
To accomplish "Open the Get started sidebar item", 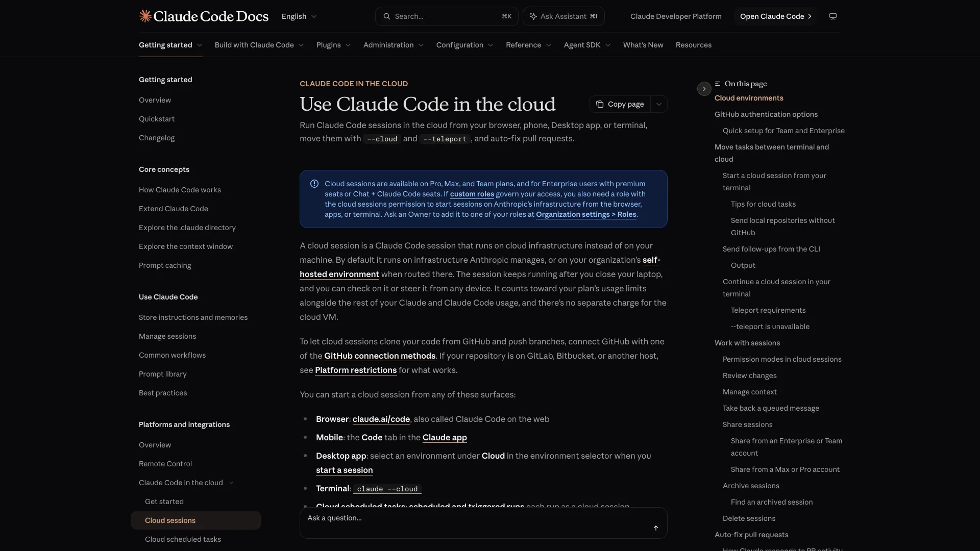I will click(164, 502).
